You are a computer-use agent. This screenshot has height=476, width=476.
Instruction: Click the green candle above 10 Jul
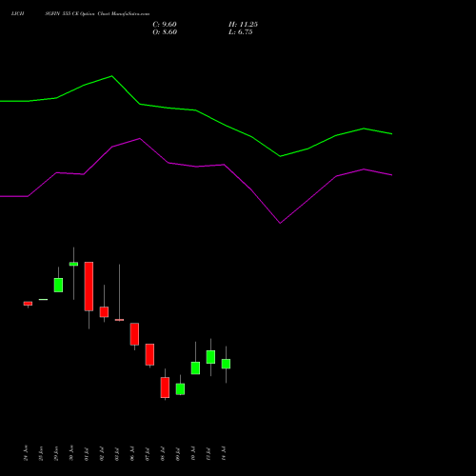[195, 368]
